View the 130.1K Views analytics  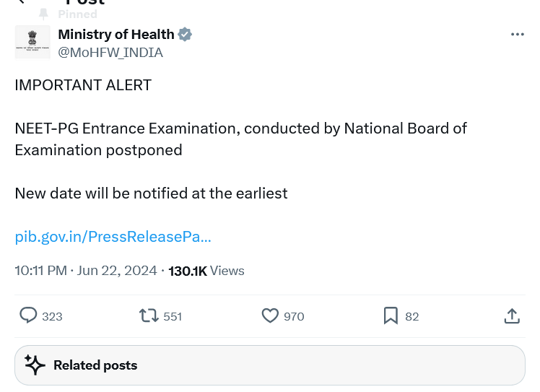[206, 271]
